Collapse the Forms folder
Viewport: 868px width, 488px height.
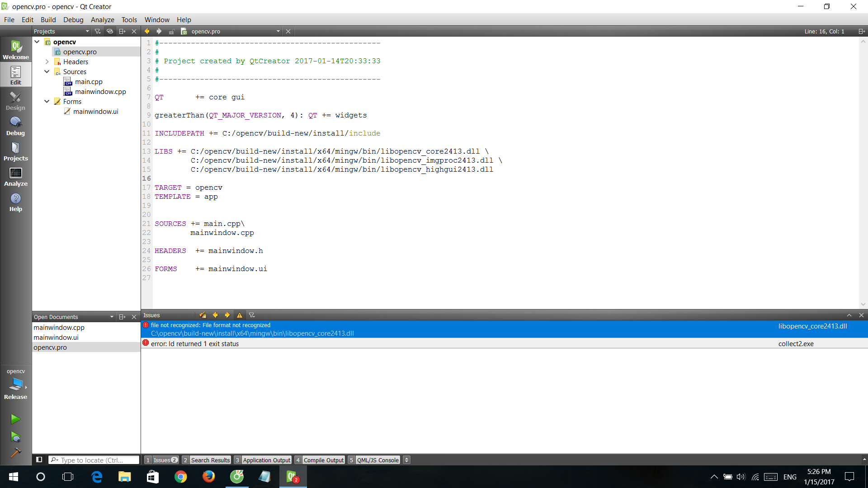(47, 101)
